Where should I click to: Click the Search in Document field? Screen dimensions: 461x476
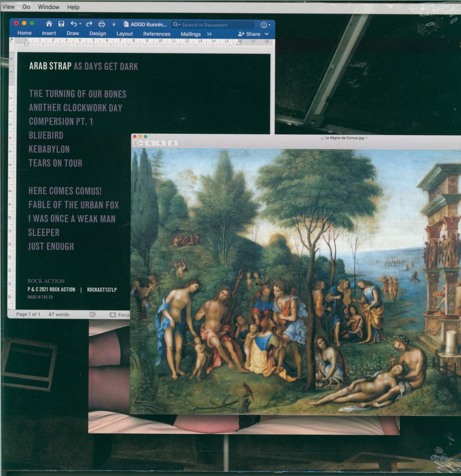(x=213, y=25)
